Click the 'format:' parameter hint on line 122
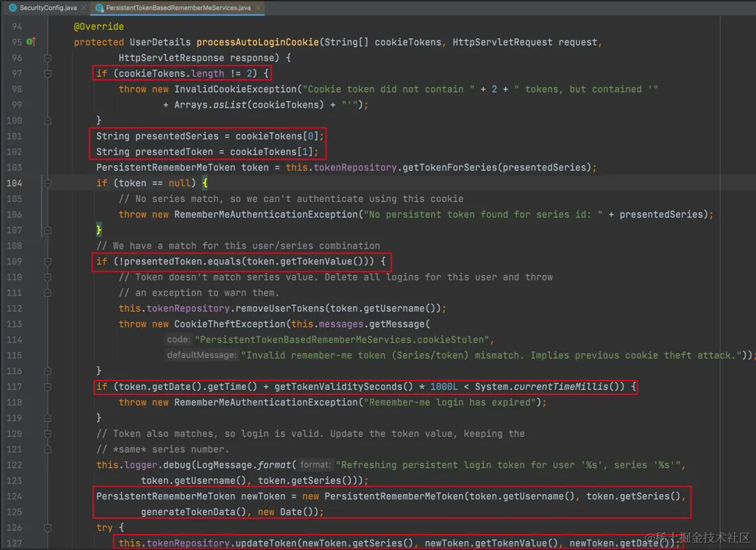The width and height of the screenshot is (756, 550). [x=316, y=465]
